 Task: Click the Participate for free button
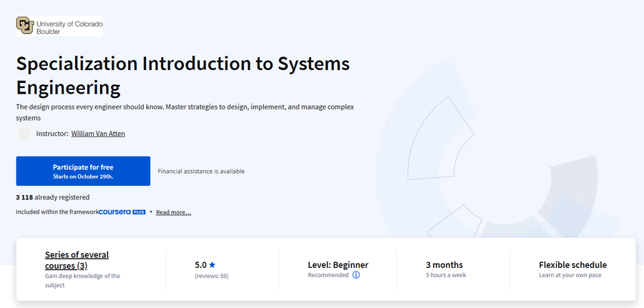point(83,171)
